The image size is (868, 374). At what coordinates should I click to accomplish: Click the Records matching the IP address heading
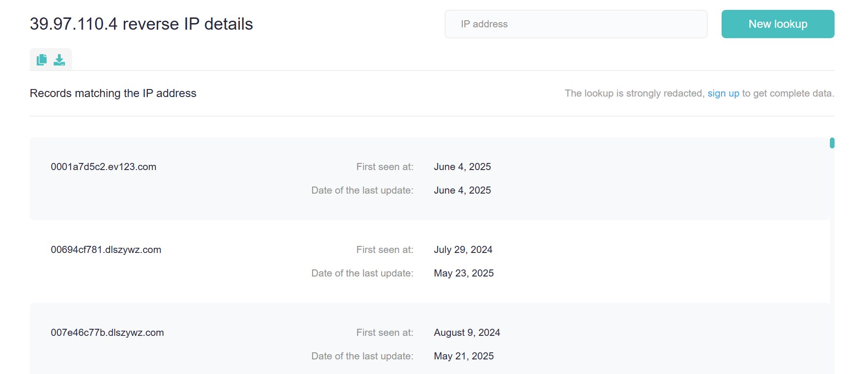coord(113,93)
